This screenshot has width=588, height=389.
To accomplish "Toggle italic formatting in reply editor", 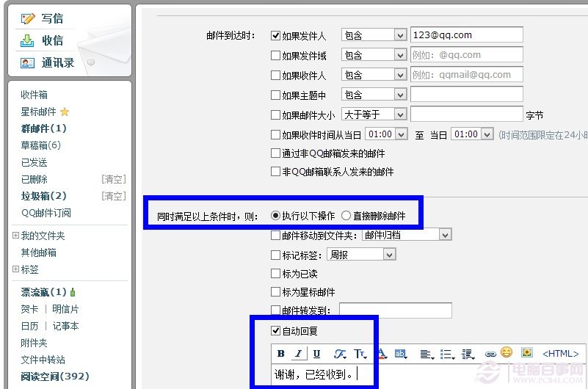I will pos(299,353).
